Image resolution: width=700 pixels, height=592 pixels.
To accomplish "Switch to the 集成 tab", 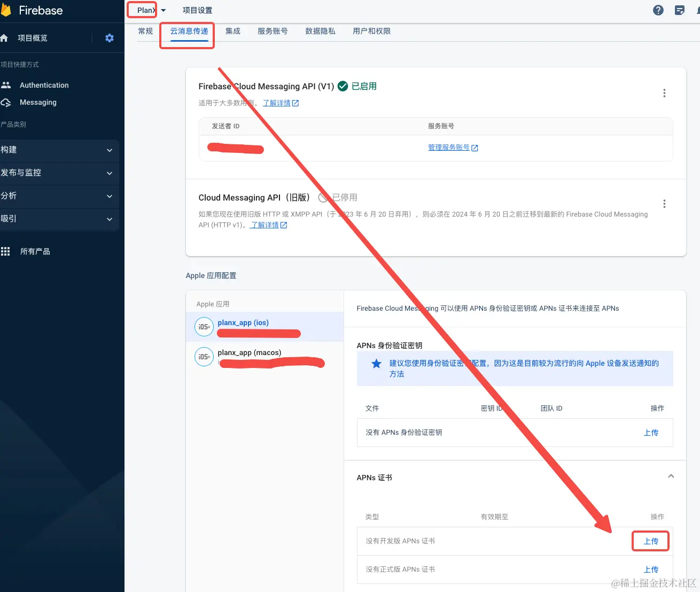I will click(x=233, y=31).
